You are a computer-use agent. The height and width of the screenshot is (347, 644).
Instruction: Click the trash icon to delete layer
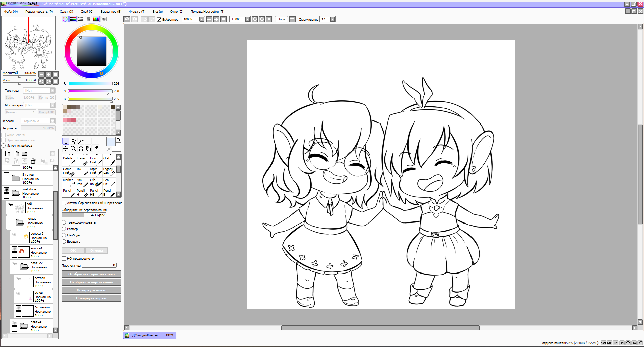coord(33,161)
